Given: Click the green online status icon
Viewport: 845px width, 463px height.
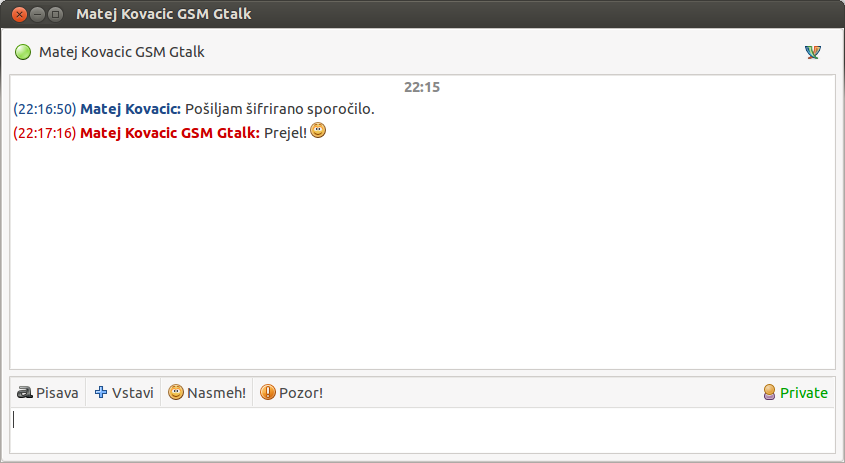Looking at the screenshot, I should [23, 52].
